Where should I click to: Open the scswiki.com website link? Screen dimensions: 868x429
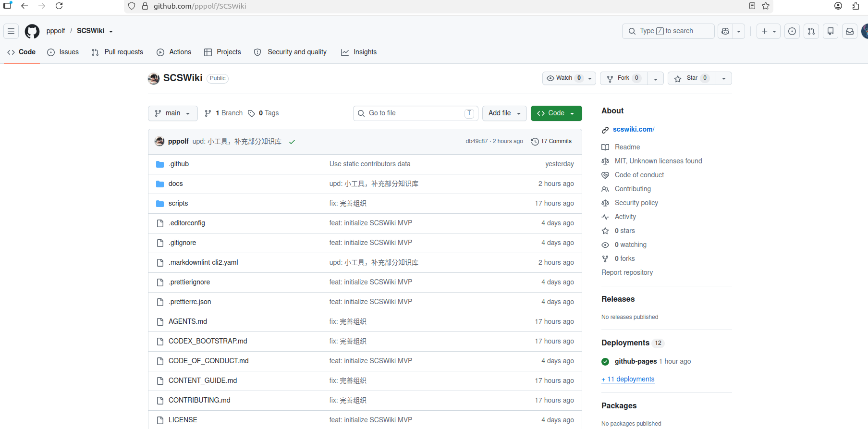point(634,129)
